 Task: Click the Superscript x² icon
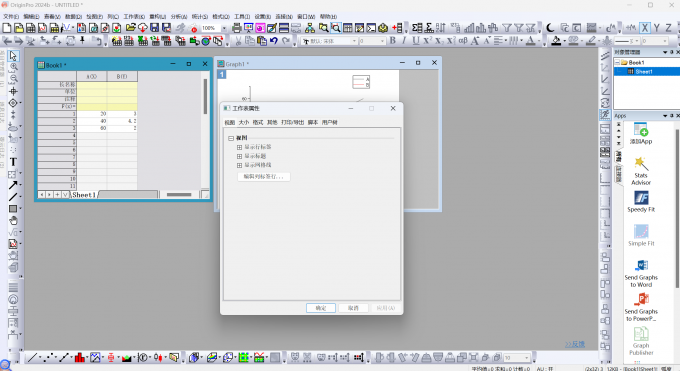(428, 41)
